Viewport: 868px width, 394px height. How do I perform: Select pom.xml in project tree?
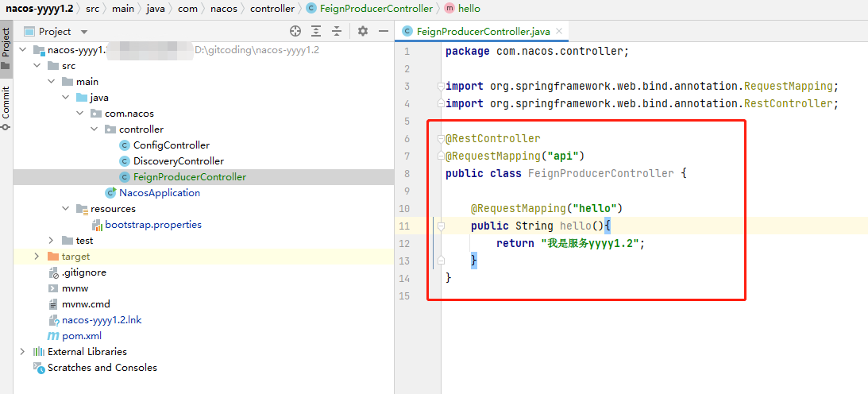pyautogui.click(x=81, y=336)
